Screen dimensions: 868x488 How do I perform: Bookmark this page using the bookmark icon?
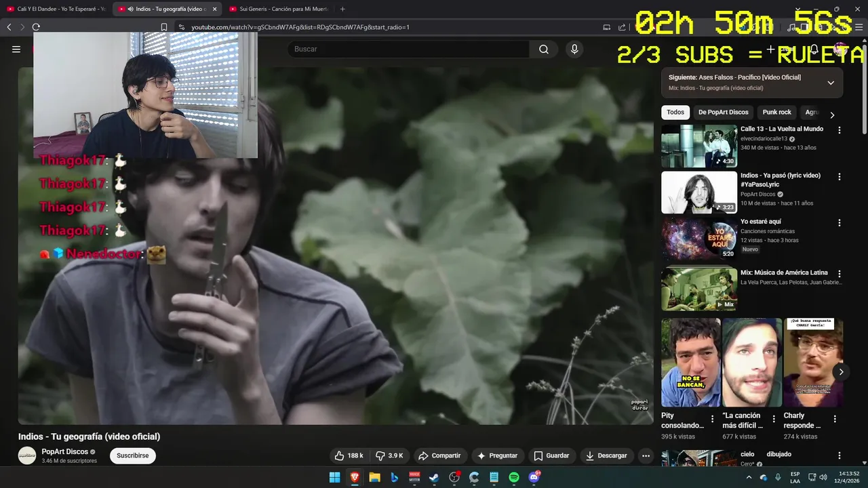(163, 27)
